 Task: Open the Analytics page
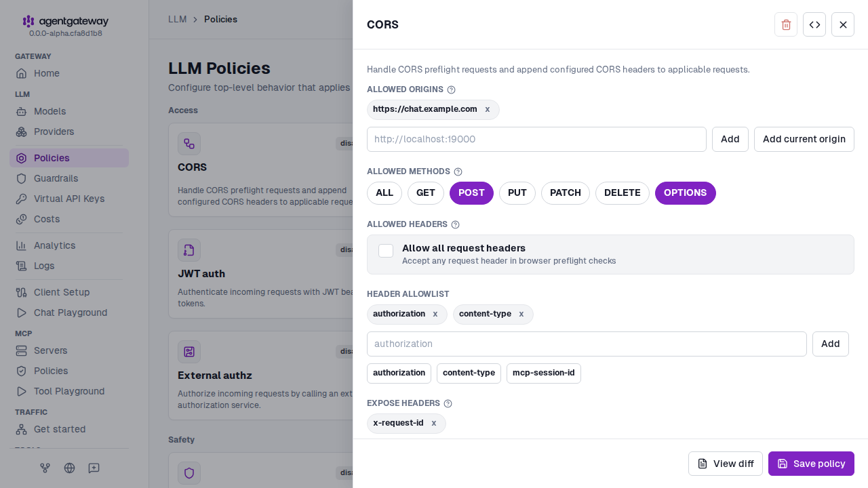tap(68, 245)
